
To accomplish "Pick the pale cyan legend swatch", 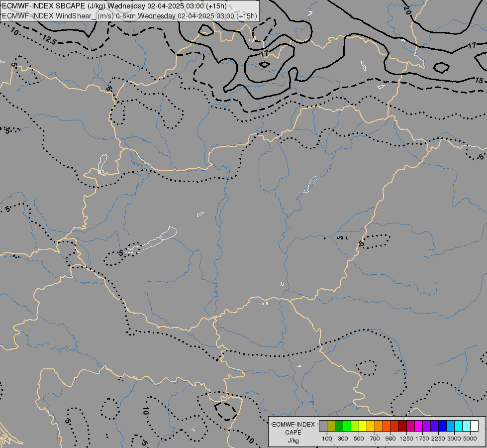I will [467, 426].
